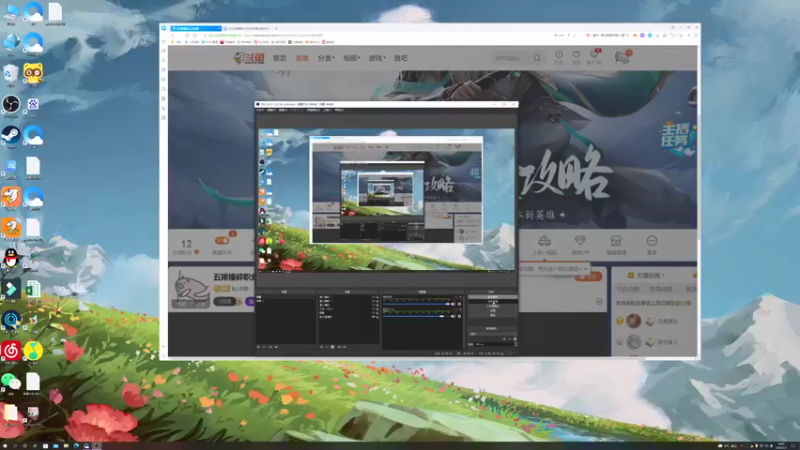Launch the yellow raccoon app shortcut
Viewport: 800px width, 450px height.
tap(33, 74)
